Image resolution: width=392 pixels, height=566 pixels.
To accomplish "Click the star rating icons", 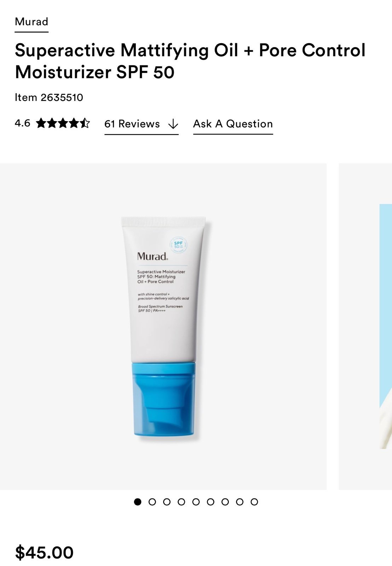I will tap(63, 123).
